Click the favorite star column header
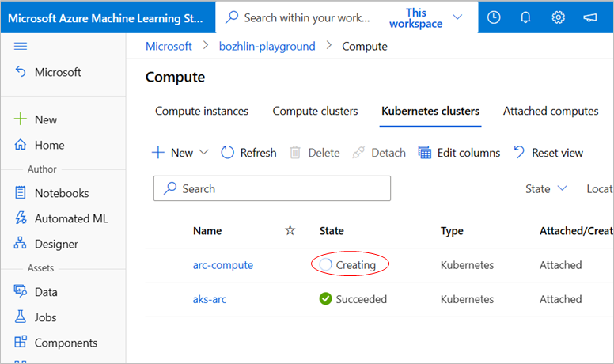This screenshot has height=364, width=614. 290,230
